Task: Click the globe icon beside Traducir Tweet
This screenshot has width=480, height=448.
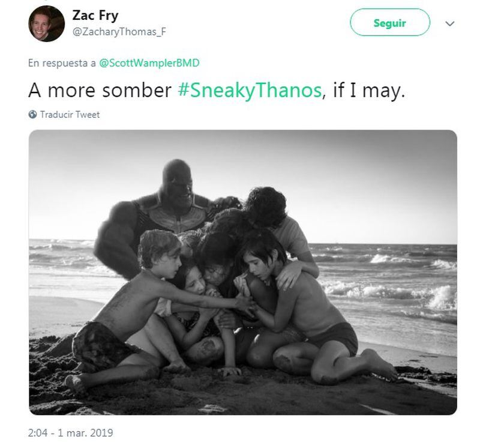Action: tap(32, 114)
